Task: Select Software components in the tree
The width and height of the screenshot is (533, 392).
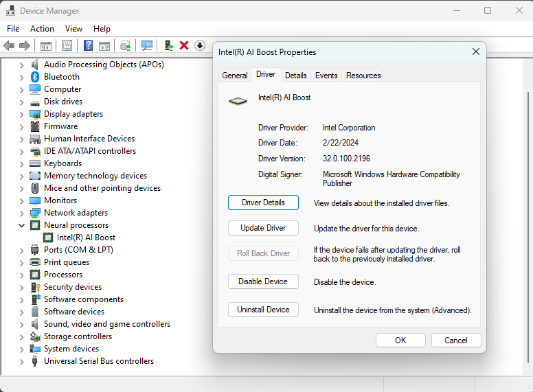Action: click(84, 299)
